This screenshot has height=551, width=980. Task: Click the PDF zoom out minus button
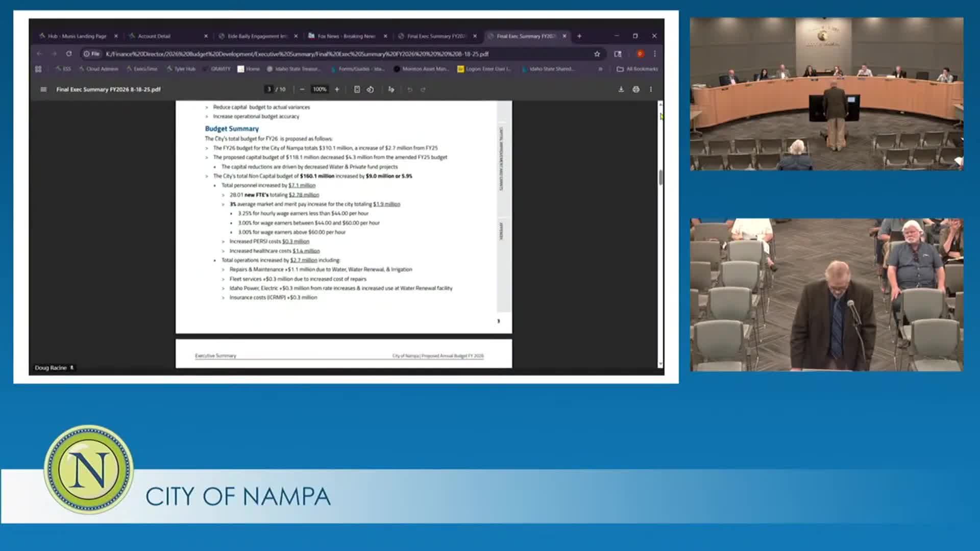tap(302, 89)
